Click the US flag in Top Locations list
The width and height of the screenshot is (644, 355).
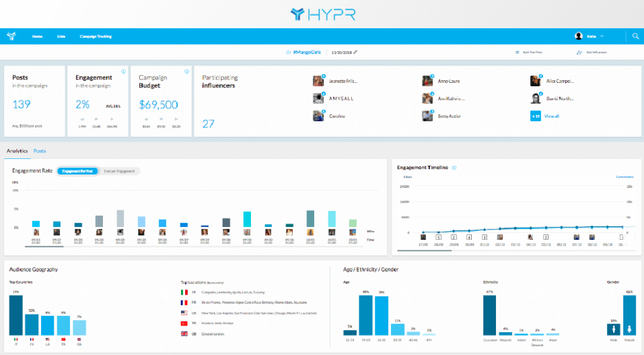point(184,313)
